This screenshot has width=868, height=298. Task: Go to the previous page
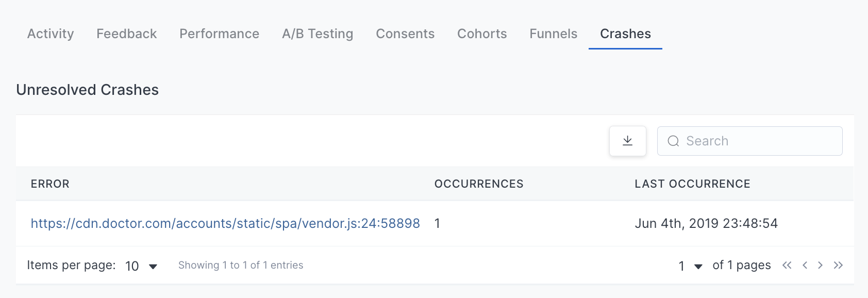pyautogui.click(x=805, y=265)
